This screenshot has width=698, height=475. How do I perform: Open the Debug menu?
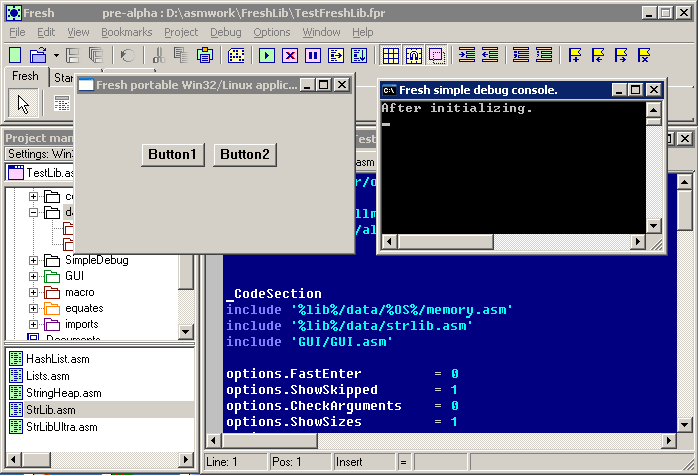pos(226,32)
